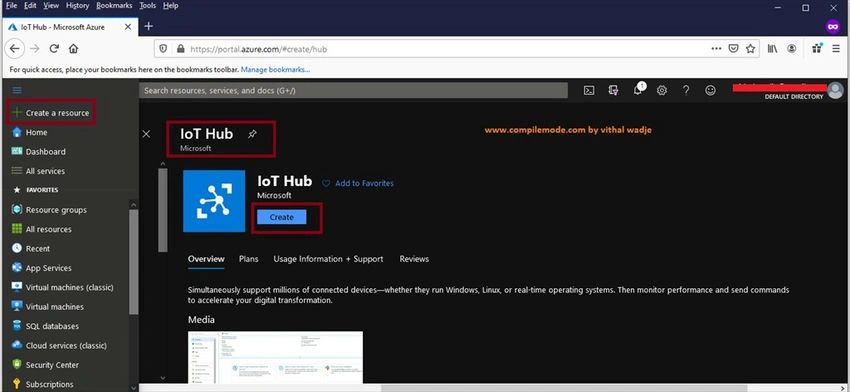Screen dimensions: 850x392
Task: Click sidebar scroll up arrow
Action: tap(133, 204)
